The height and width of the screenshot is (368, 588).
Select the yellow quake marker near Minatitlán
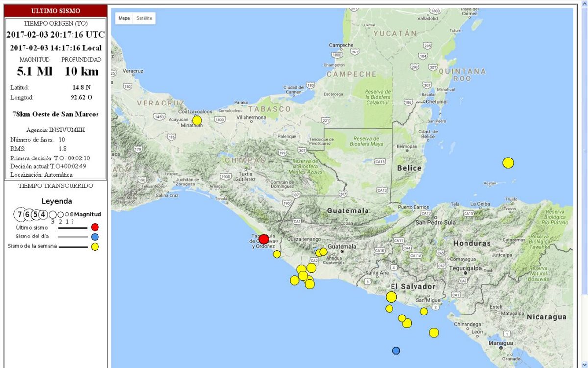tap(197, 120)
